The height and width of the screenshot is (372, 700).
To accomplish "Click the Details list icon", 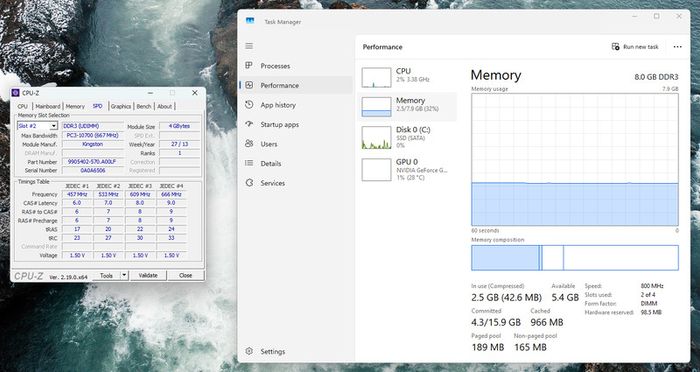I will tap(249, 163).
